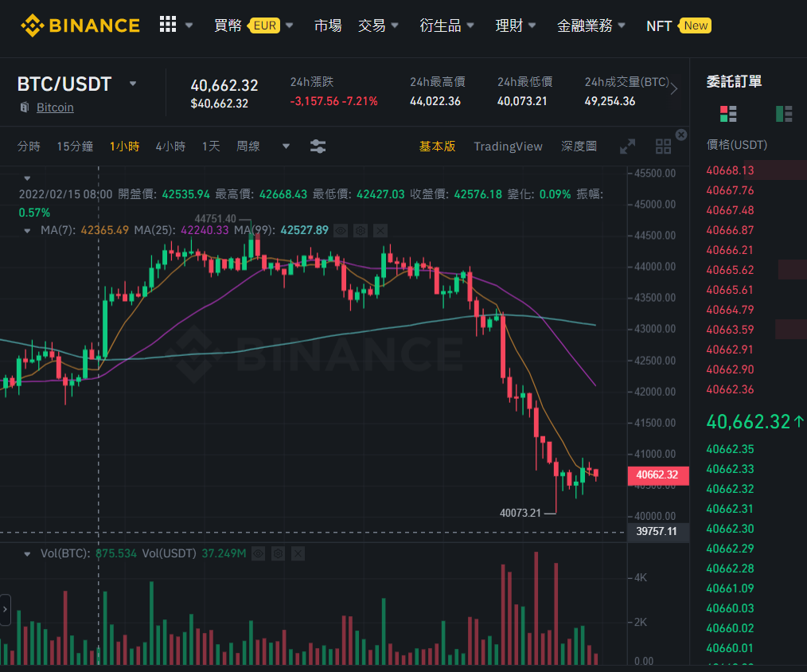Image resolution: width=807 pixels, height=672 pixels.
Task: Show buy orders only layout icon
Action: tap(784, 113)
